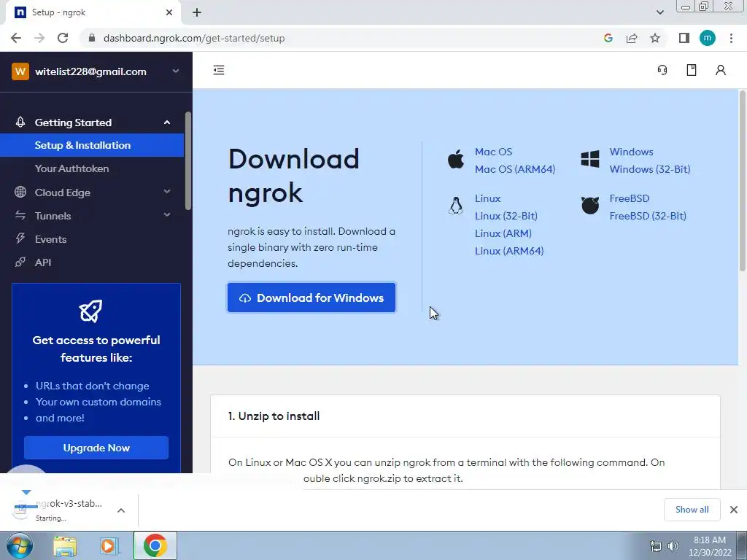Download the Windows (32-Bit) build
This screenshot has width=747, height=560.
click(650, 169)
